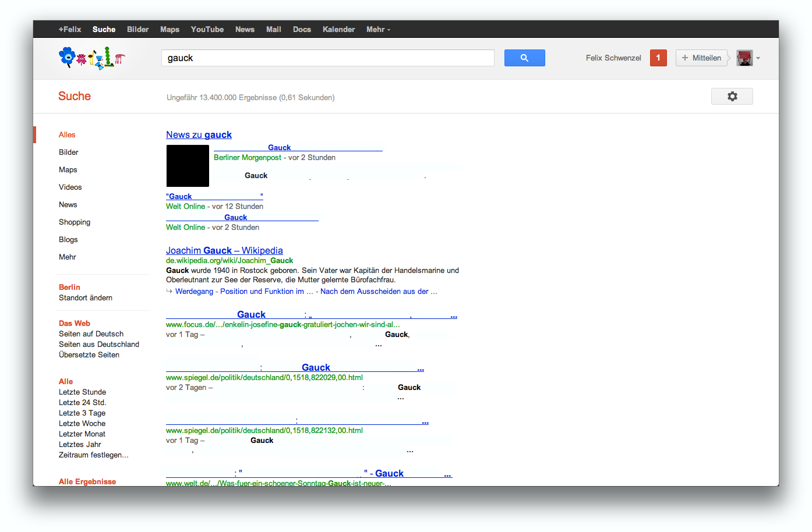The height and width of the screenshot is (532, 812).
Task: Click the blue search magnifier button
Action: tap(524, 58)
